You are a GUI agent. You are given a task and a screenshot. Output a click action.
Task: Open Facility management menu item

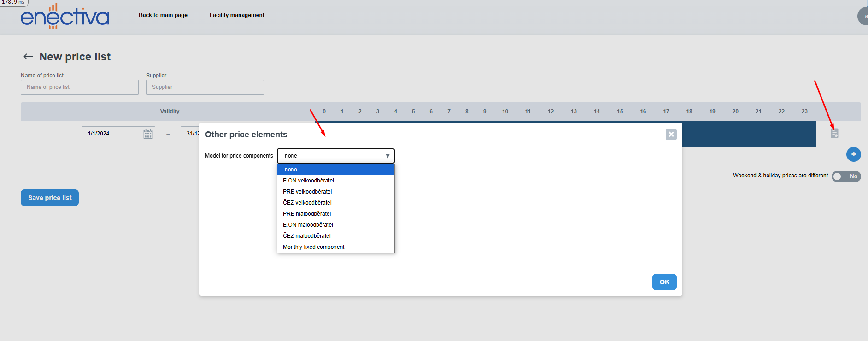(237, 15)
